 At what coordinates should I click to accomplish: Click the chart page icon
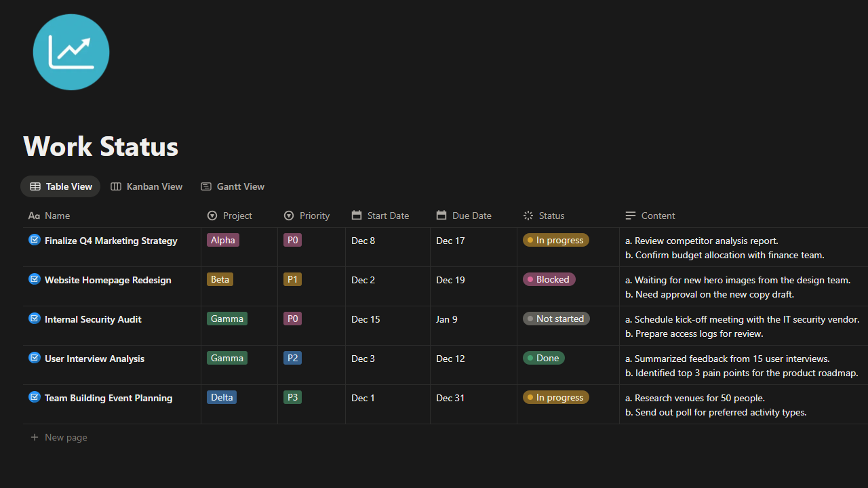tap(71, 52)
